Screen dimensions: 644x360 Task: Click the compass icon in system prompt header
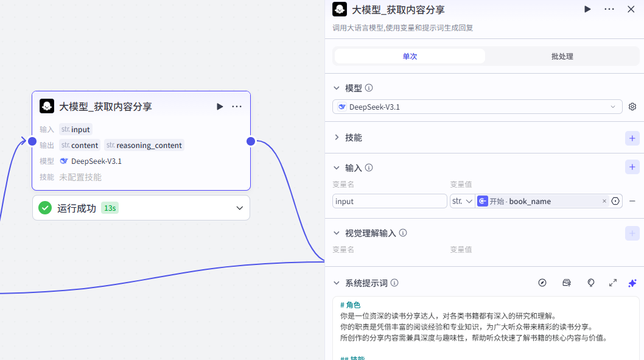coord(542,283)
